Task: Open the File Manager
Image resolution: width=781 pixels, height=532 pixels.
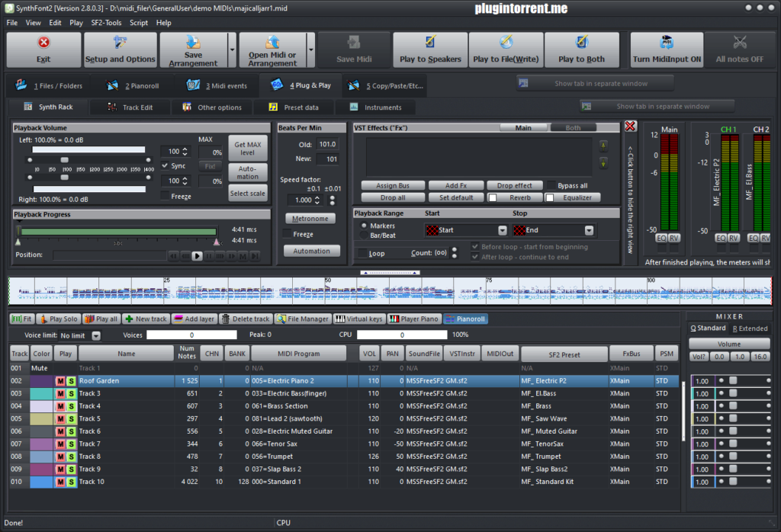Action: pos(303,319)
